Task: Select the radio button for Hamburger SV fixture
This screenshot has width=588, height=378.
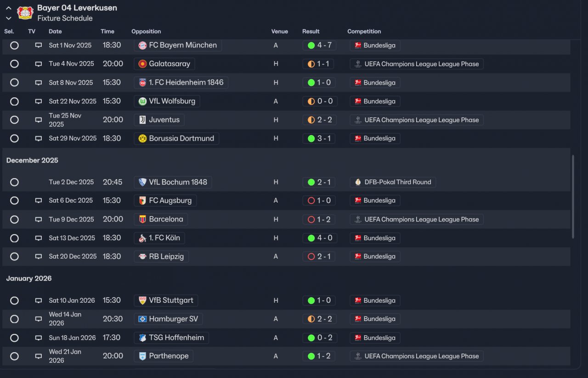Action: [14, 319]
